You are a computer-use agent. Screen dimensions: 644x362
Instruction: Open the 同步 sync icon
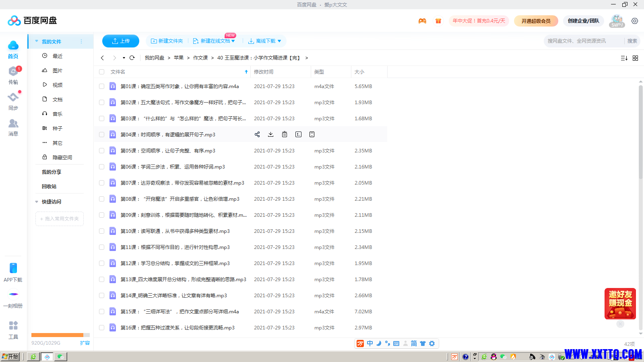tap(13, 97)
